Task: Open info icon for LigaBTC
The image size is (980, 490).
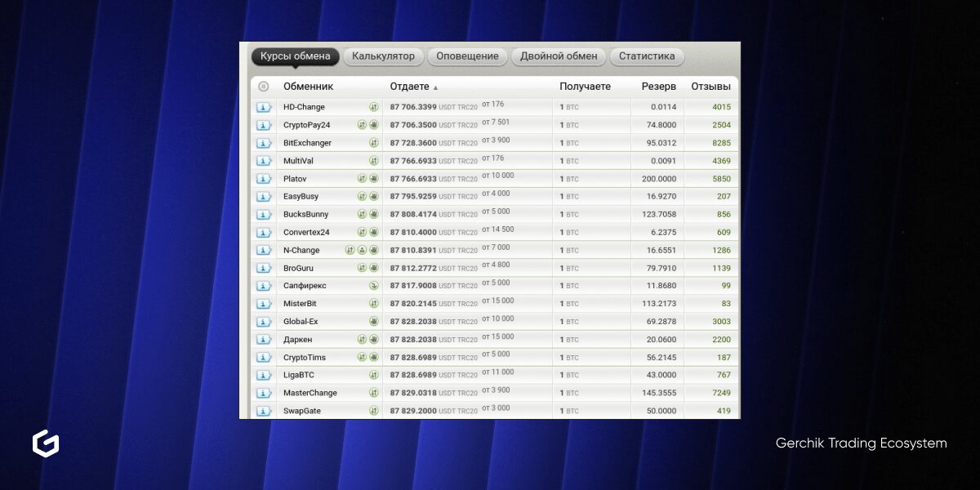Action: coord(263,376)
